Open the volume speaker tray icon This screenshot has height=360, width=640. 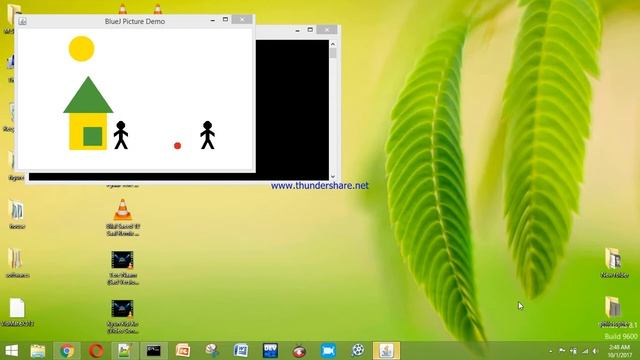(x=596, y=351)
